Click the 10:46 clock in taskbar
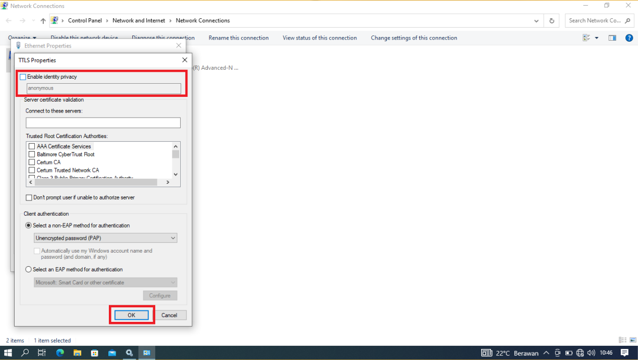 606,353
